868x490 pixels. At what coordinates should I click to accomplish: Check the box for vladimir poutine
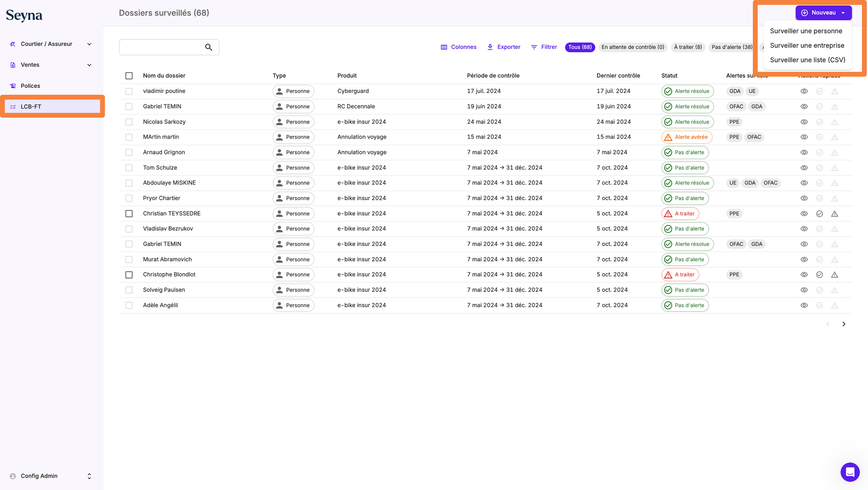tap(129, 91)
